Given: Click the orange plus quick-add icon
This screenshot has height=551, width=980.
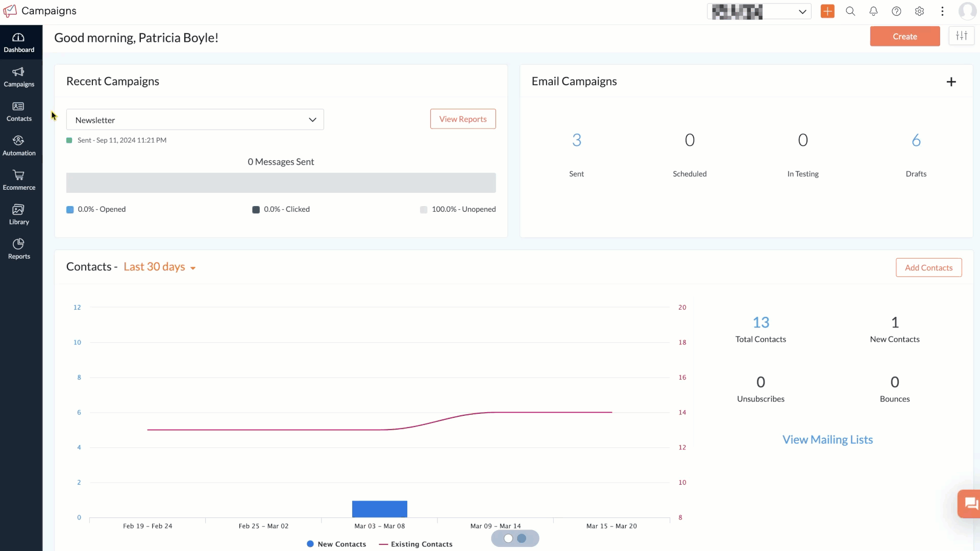Looking at the screenshot, I should [x=827, y=11].
